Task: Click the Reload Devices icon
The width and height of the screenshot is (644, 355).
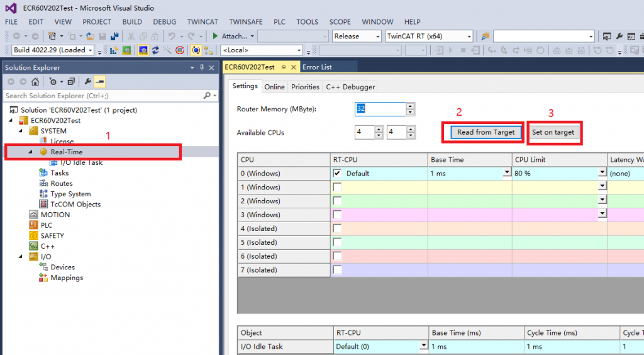Action: (x=155, y=50)
